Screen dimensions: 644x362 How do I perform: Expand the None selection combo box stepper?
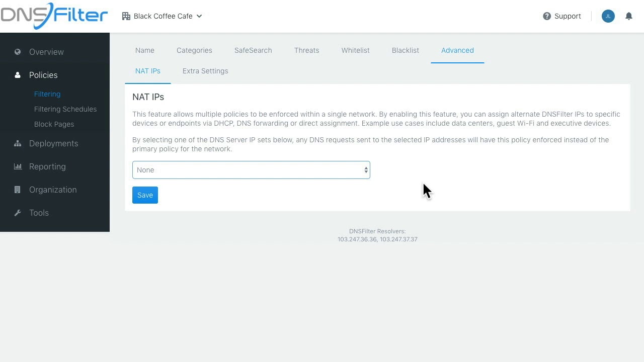coord(366,170)
